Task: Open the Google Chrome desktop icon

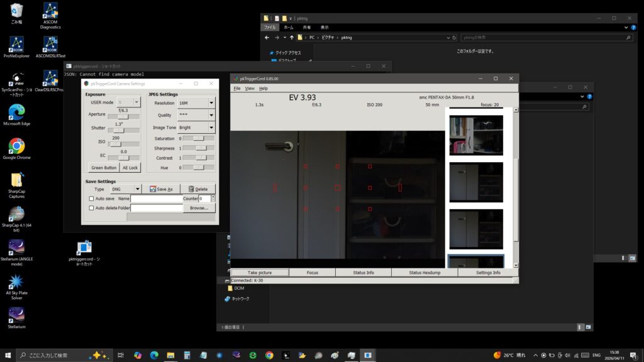Action: (x=16, y=146)
